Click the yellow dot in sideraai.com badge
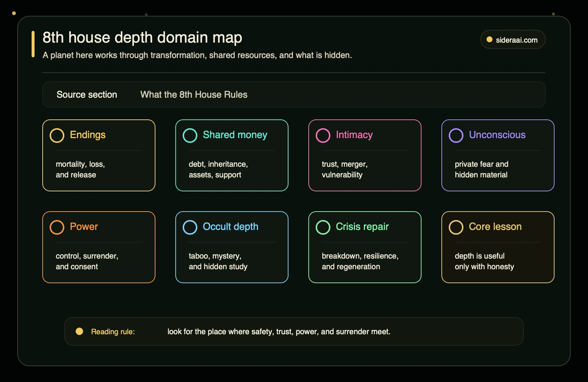The width and height of the screenshot is (588, 382). point(490,40)
